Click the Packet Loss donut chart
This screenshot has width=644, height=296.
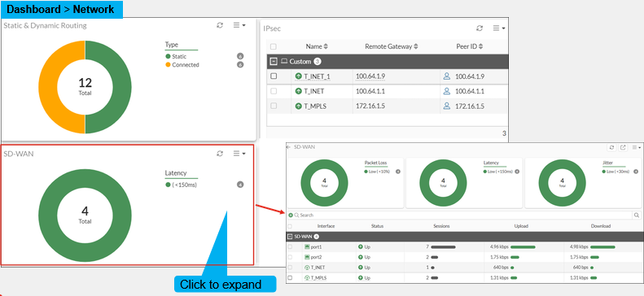coord(325,183)
